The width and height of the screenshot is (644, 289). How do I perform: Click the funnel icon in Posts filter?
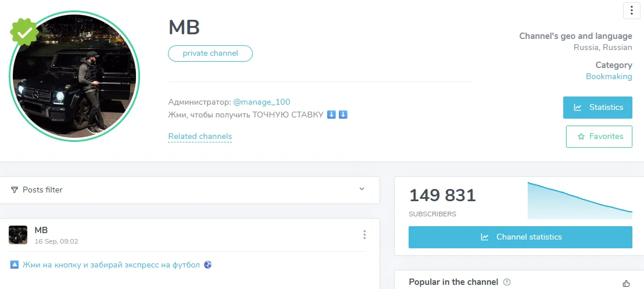(x=15, y=190)
